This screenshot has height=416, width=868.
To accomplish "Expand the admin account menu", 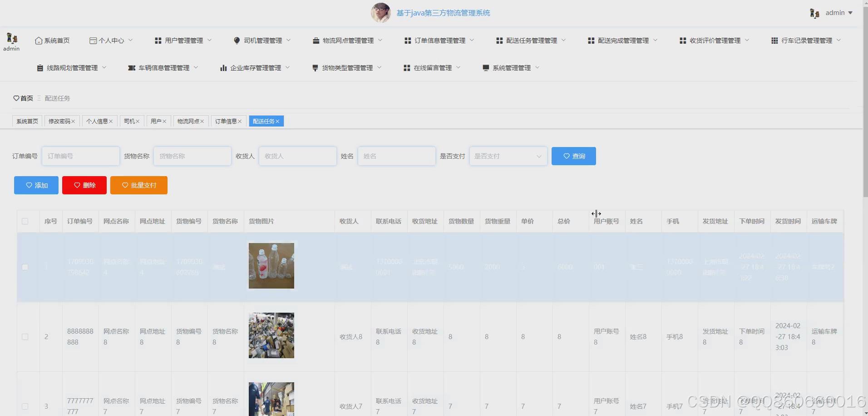I will [838, 12].
